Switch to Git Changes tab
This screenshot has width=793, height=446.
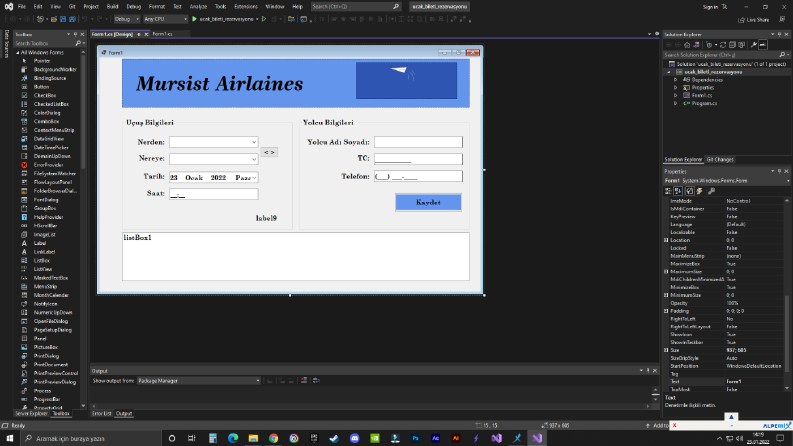point(720,160)
